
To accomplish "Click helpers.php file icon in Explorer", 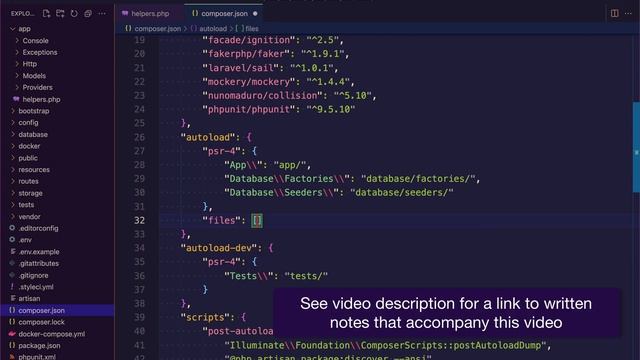I will coord(16,99).
